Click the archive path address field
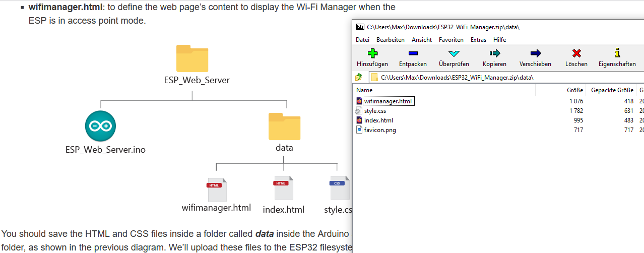The image size is (644, 253). pyautogui.click(x=504, y=77)
